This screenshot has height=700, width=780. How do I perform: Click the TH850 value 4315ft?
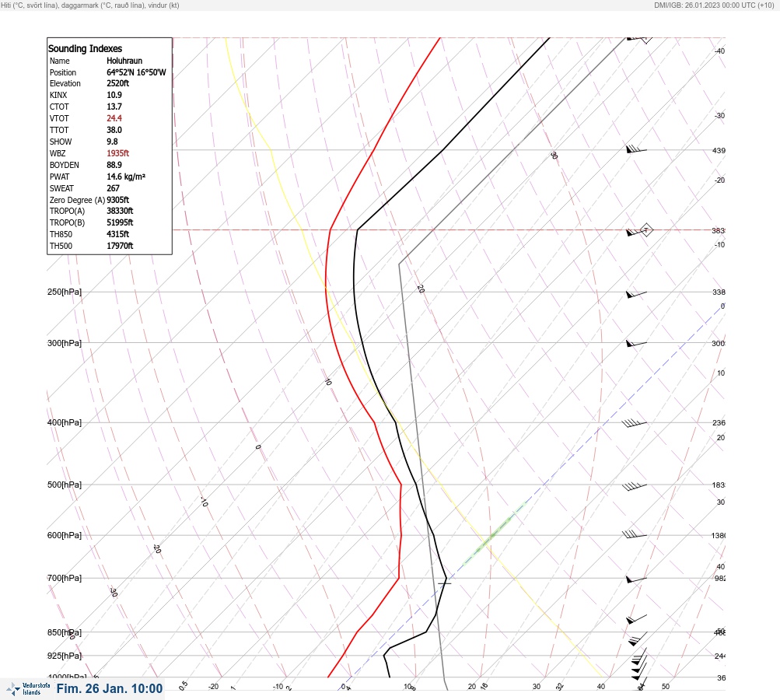118,234
